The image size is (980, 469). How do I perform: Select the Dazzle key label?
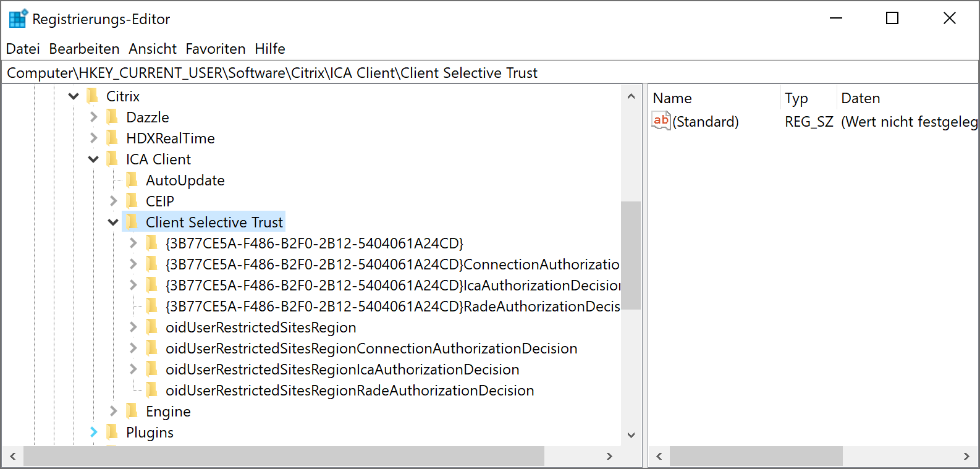pyautogui.click(x=148, y=117)
